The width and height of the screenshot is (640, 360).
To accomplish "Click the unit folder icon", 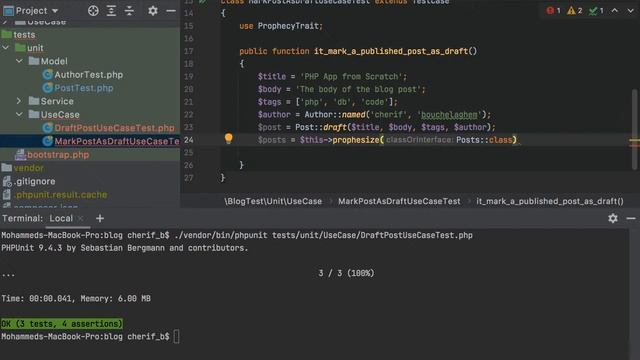I will coord(20,48).
